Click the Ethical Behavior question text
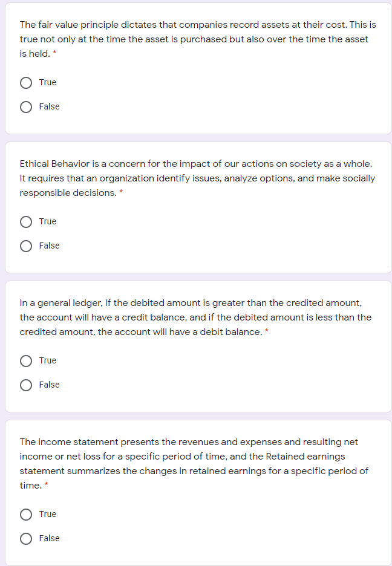Image resolution: width=392 pixels, height=566 pixels. pyautogui.click(x=194, y=178)
